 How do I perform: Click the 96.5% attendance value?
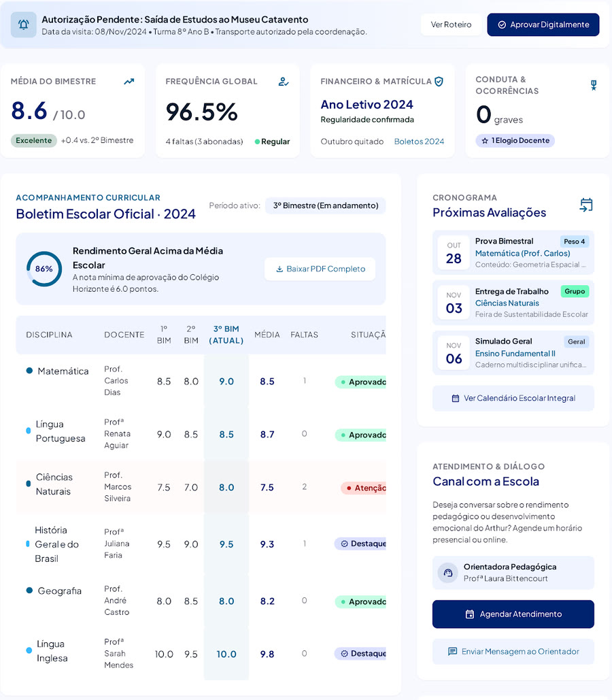(202, 112)
